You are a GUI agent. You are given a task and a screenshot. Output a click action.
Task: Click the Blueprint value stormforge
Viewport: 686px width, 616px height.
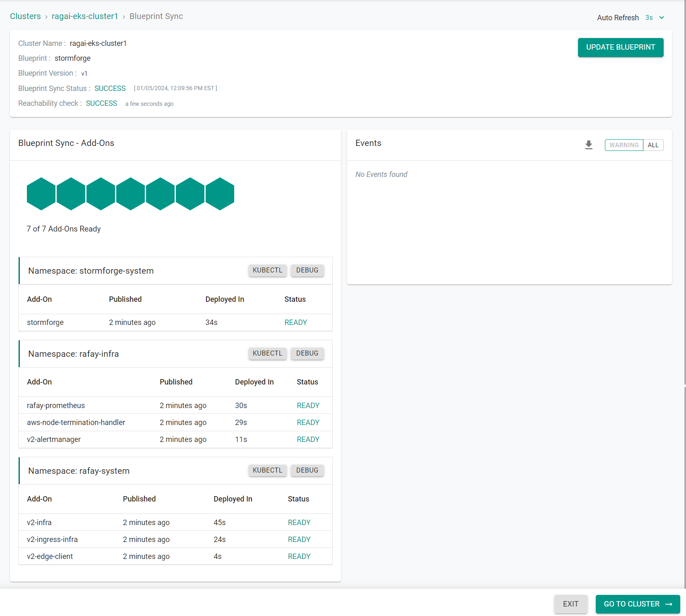click(72, 58)
